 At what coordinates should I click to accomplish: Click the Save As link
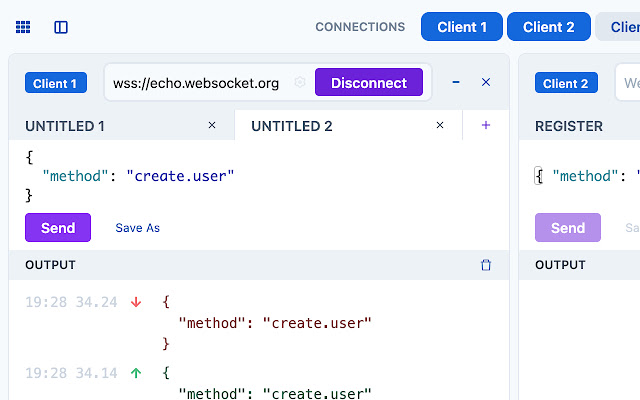[x=138, y=228]
